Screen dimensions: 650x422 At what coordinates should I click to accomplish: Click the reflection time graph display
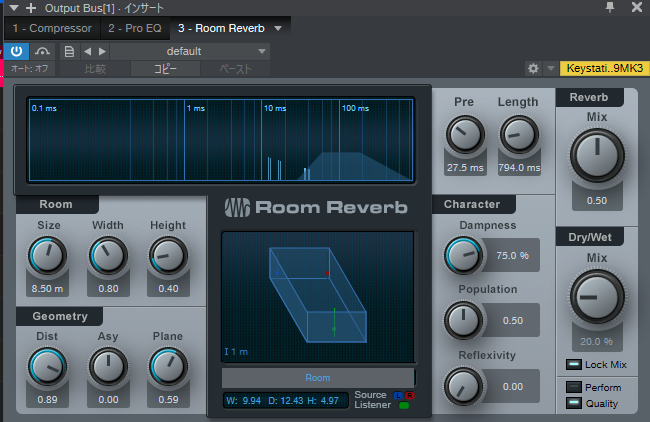pyautogui.click(x=221, y=140)
